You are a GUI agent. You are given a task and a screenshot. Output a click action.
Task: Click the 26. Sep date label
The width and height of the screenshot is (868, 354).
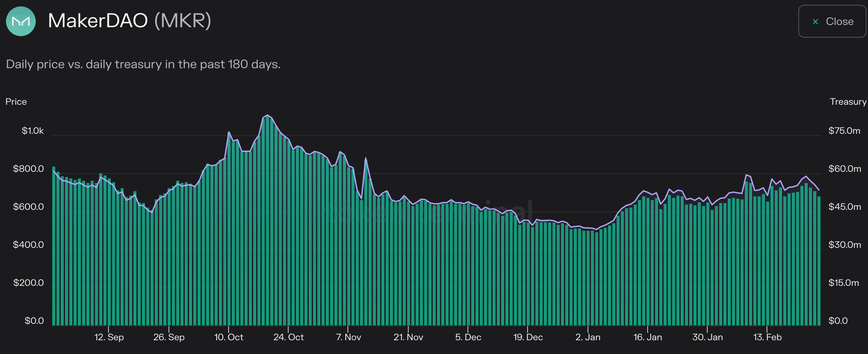169,337
